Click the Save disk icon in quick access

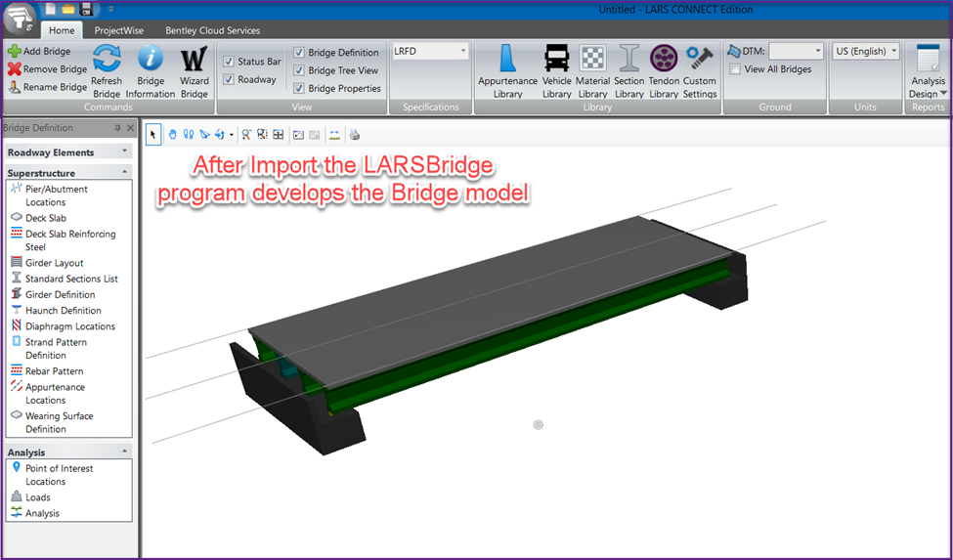86,9
